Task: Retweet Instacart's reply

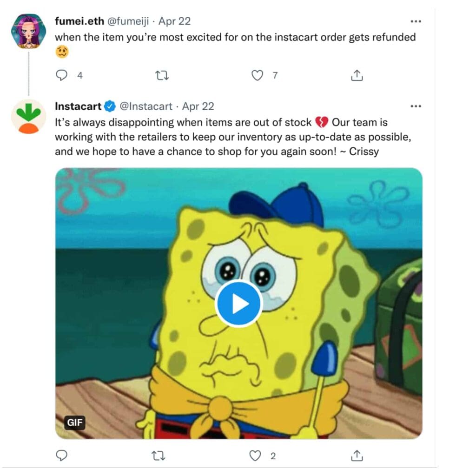Action: tap(160, 456)
